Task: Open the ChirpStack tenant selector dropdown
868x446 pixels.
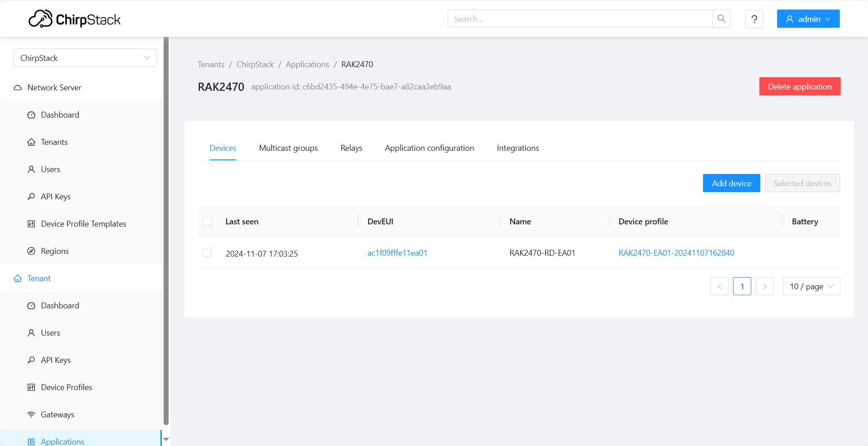Action: click(85, 58)
